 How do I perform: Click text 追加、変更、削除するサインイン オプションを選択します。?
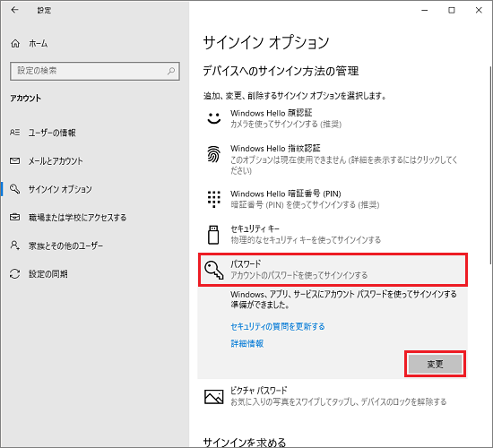[x=295, y=95]
